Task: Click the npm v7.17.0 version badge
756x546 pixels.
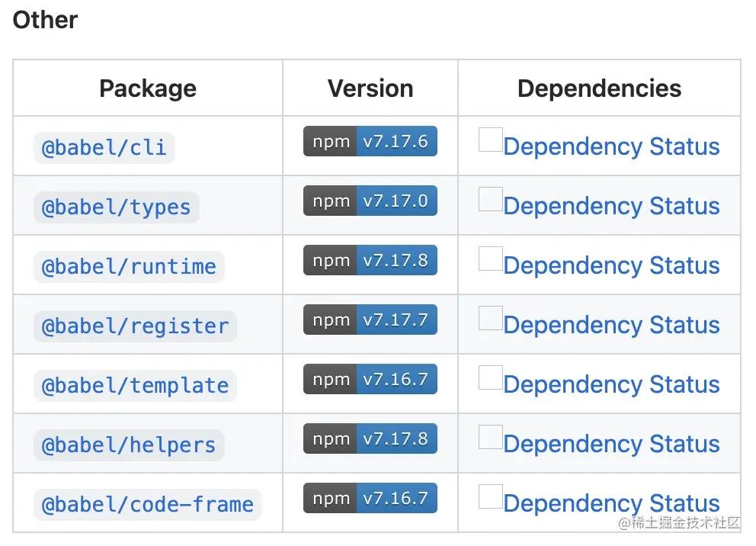Action: (x=370, y=201)
